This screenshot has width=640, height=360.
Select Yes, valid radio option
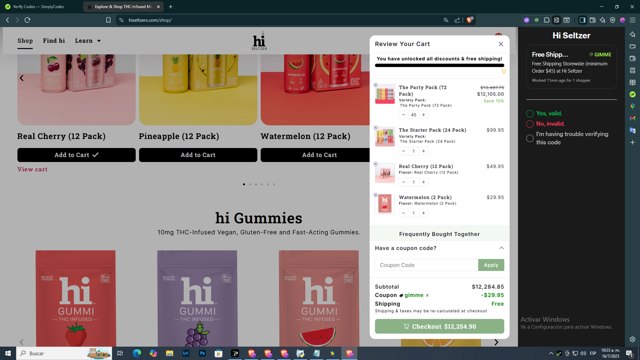pyautogui.click(x=530, y=113)
